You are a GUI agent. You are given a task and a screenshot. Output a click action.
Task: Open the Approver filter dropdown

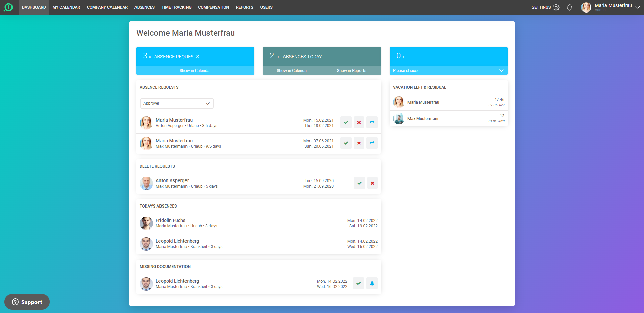[176, 103]
